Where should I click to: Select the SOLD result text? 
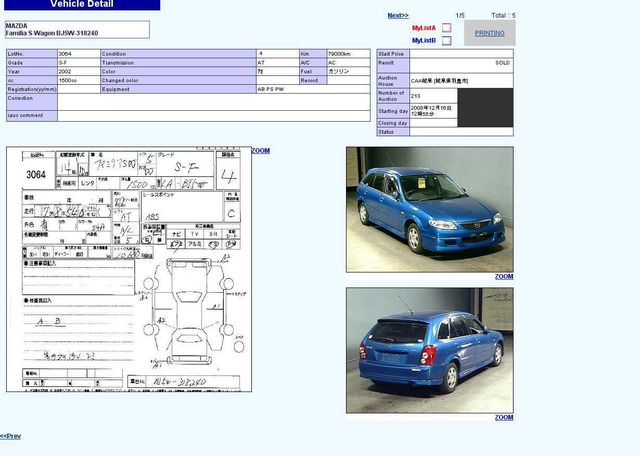[502, 63]
